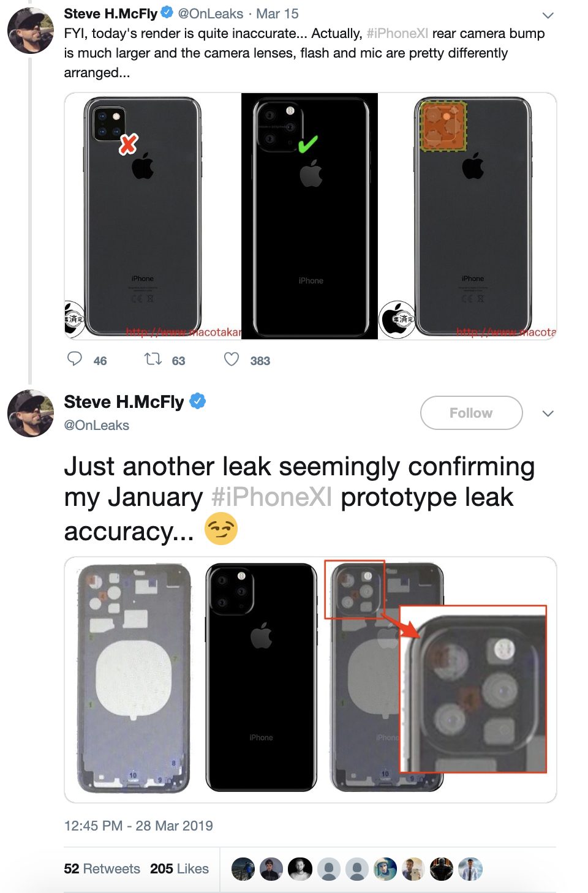Open the @OnLeaks handle under the main tweet name
588x893 pixels.
[97, 425]
